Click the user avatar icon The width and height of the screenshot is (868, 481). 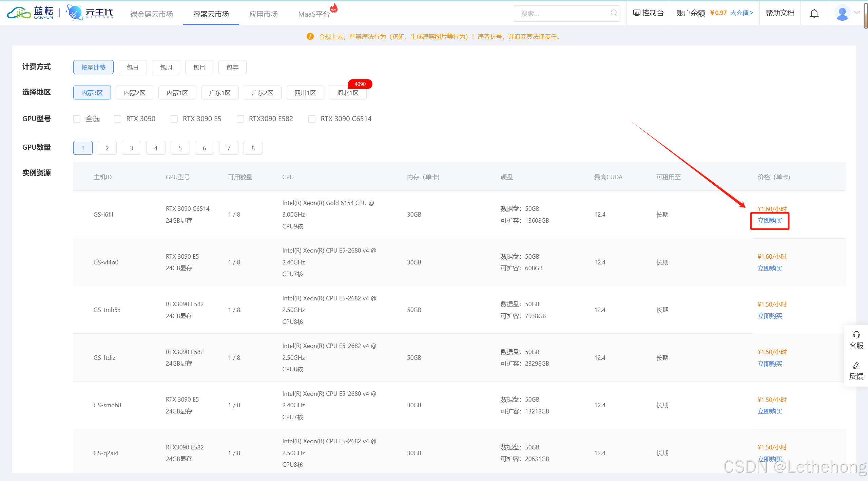tap(842, 13)
